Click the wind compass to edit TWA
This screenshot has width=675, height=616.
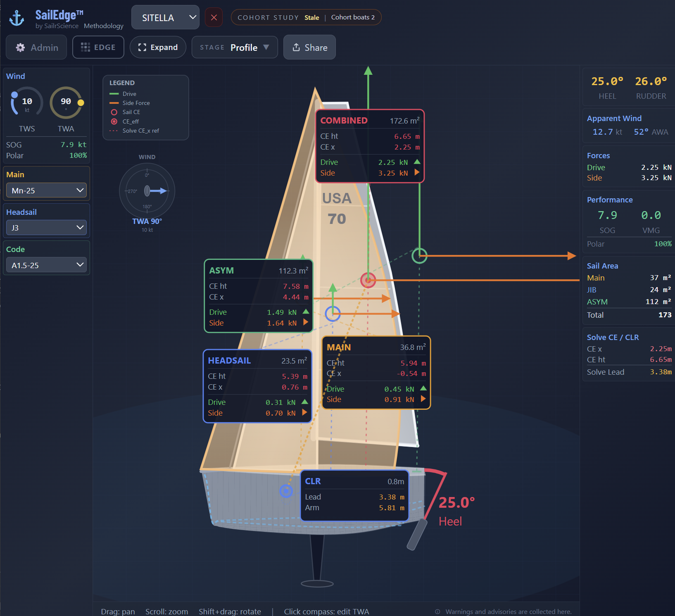pyautogui.click(x=147, y=191)
